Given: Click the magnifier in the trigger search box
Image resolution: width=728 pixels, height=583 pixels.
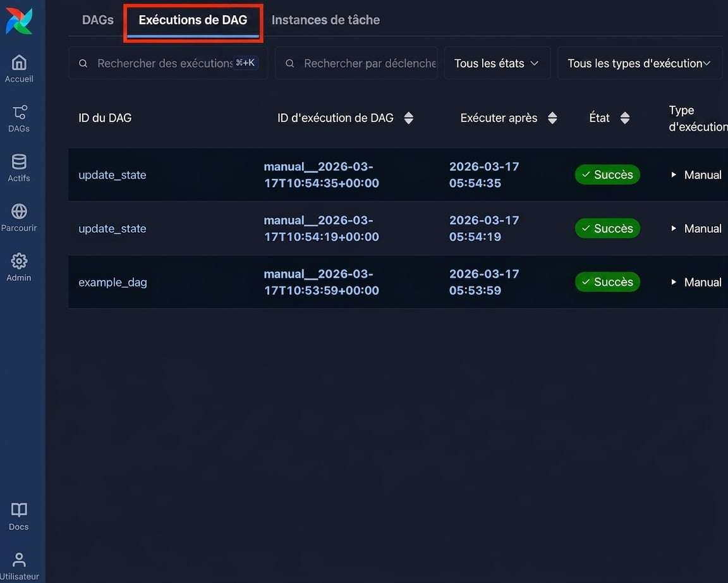Looking at the screenshot, I should (x=289, y=63).
